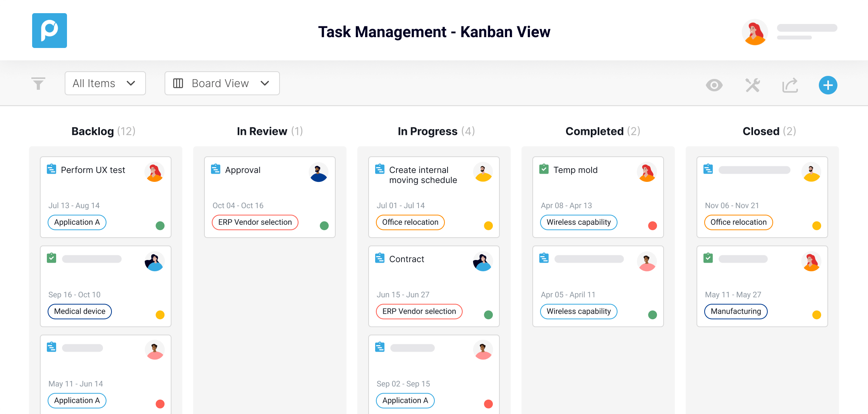
Task: Click Application A tag on Perform UX test card
Action: coord(77,222)
